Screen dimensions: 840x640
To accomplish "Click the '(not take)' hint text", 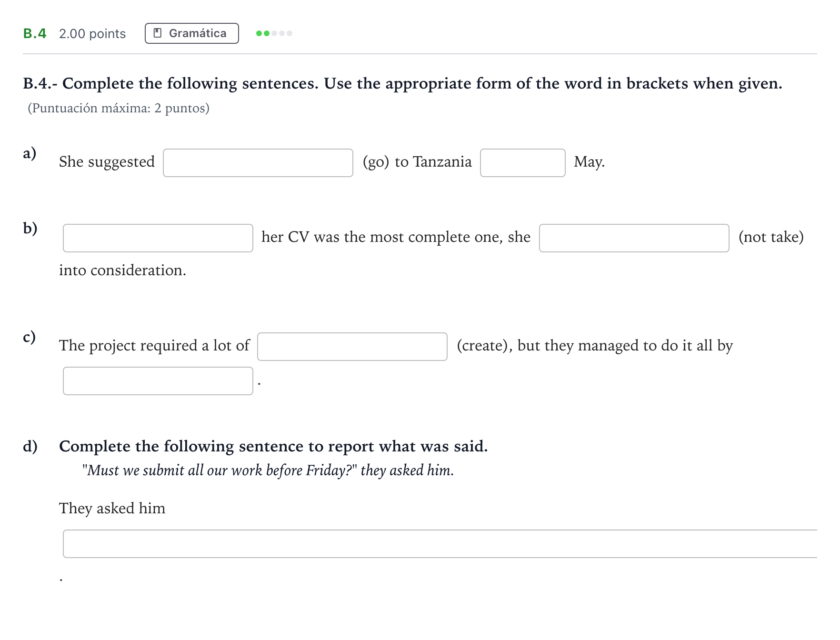I will coord(771,237).
